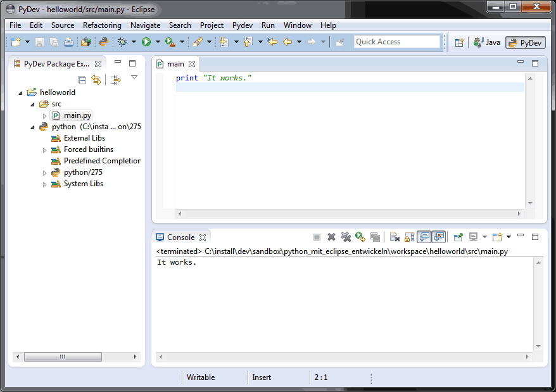Screen dimensions: 556x392
Task: Click the Last Edit Location icon
Action: point(272,42)
